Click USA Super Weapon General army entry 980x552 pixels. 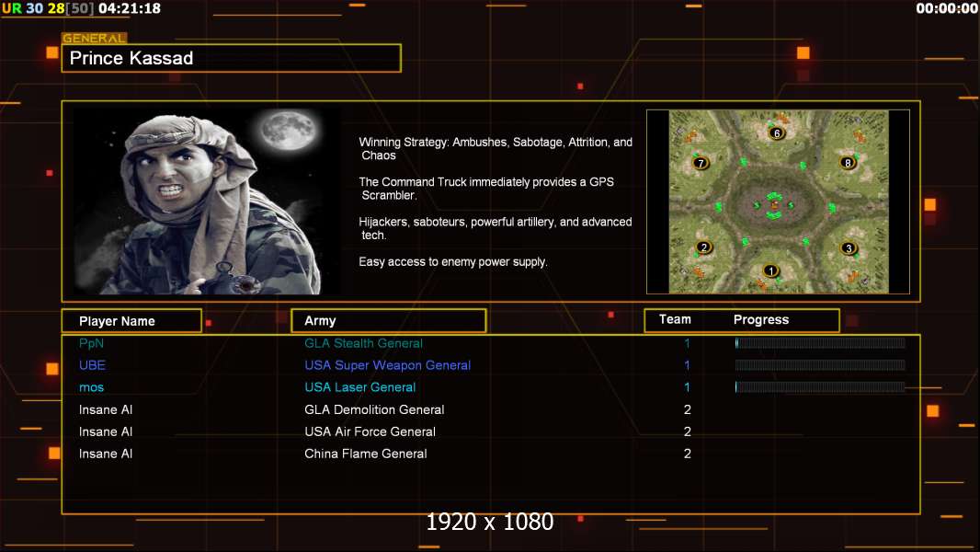tap(388, 365)
